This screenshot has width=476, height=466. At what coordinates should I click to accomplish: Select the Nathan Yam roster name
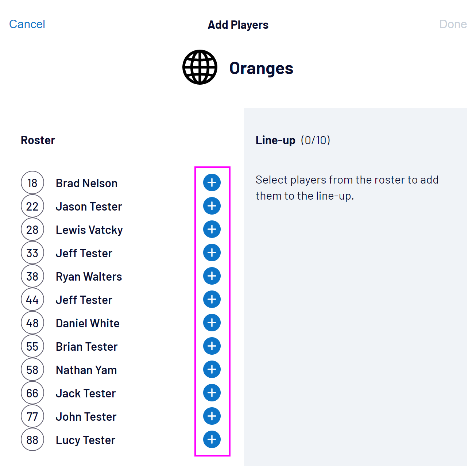click(86, 370)
